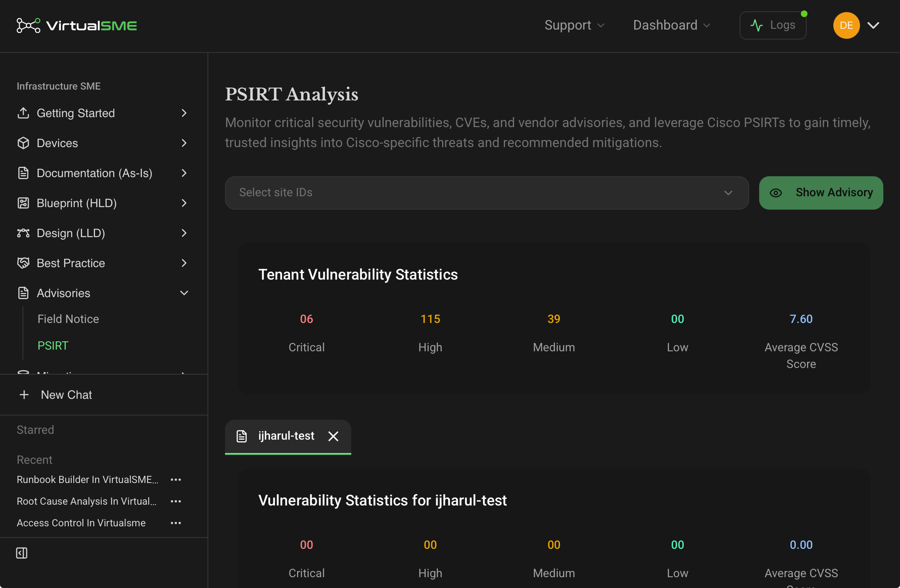
Task: Open the Field Notice page
Action: click(68, 319)
